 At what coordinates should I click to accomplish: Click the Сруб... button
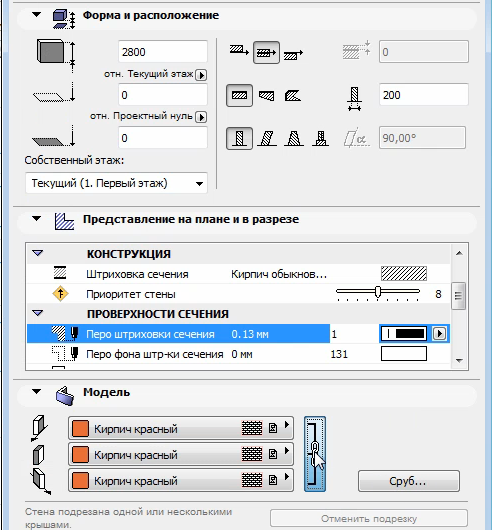point(409,481)
